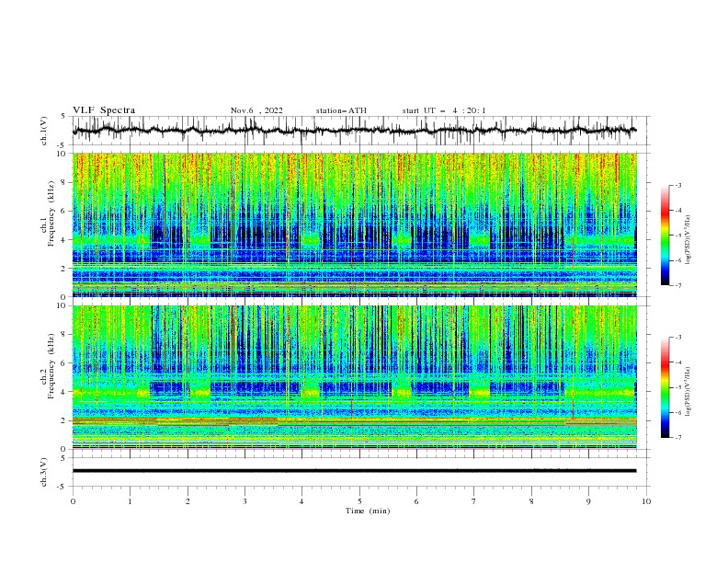This screenshot has width=728, height=563.
Task: Click the 'ch.1(V)' waveform axis label
Action: tap(44, 131)
